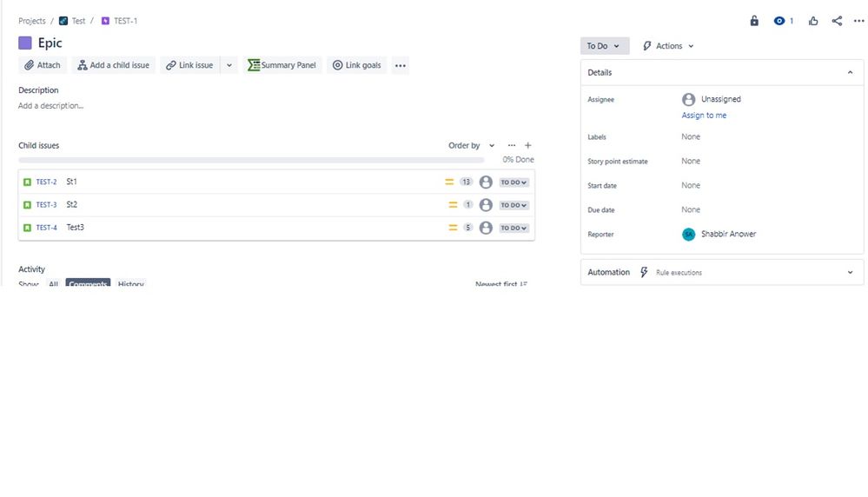Click the Link issue button
The image size is (868, 497).
coord(190,65)
